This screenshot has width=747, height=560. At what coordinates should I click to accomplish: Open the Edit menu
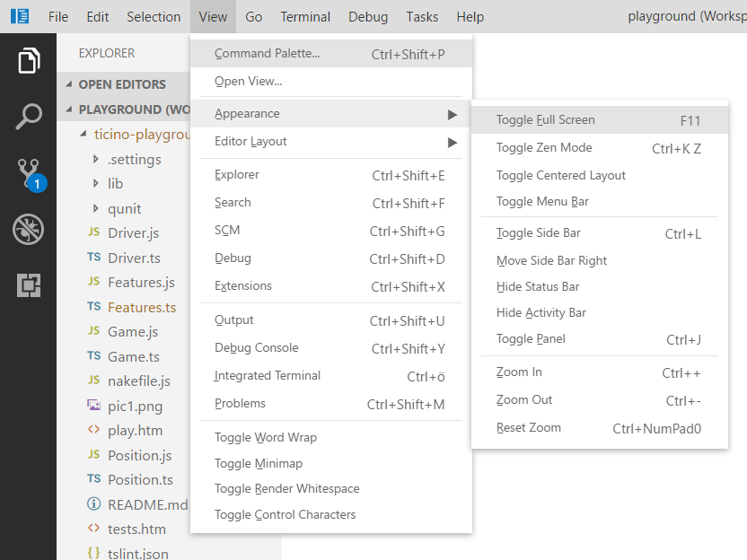tap(98, 17)
